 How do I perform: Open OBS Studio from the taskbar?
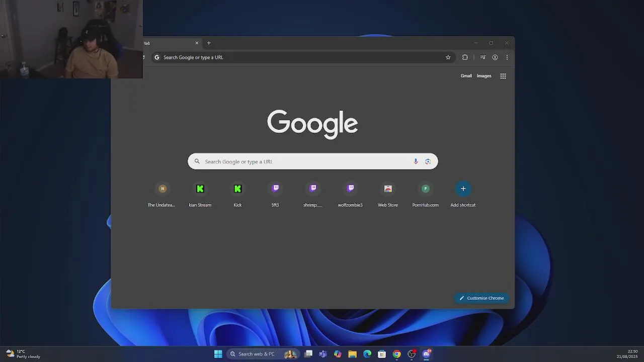412,354
